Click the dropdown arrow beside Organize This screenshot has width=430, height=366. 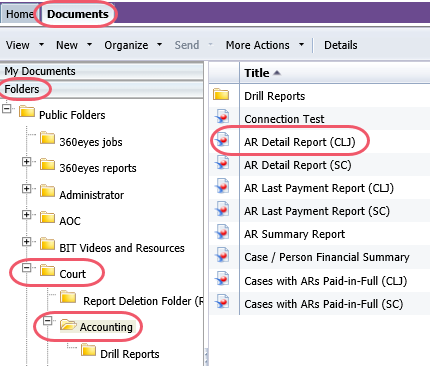(160, 44)
